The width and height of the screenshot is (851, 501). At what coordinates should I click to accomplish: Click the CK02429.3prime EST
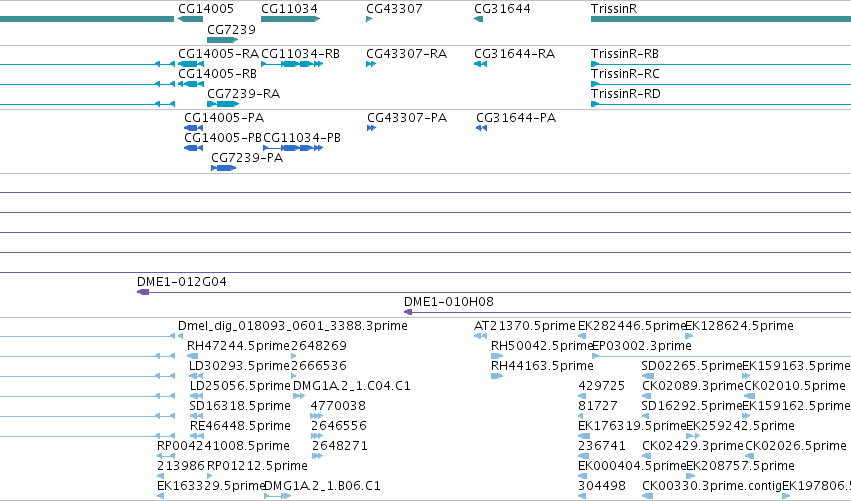646,456
